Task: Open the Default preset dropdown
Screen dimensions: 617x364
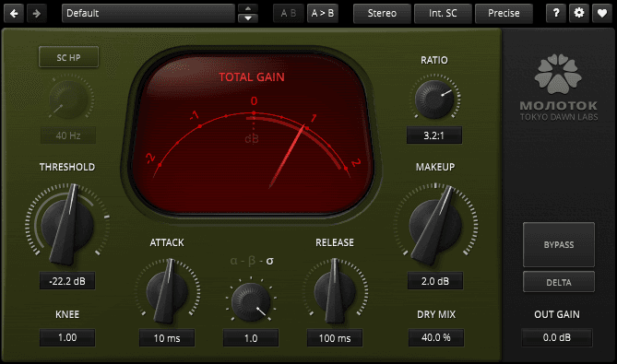Action: pyautogui.click(x=148, y=14)
